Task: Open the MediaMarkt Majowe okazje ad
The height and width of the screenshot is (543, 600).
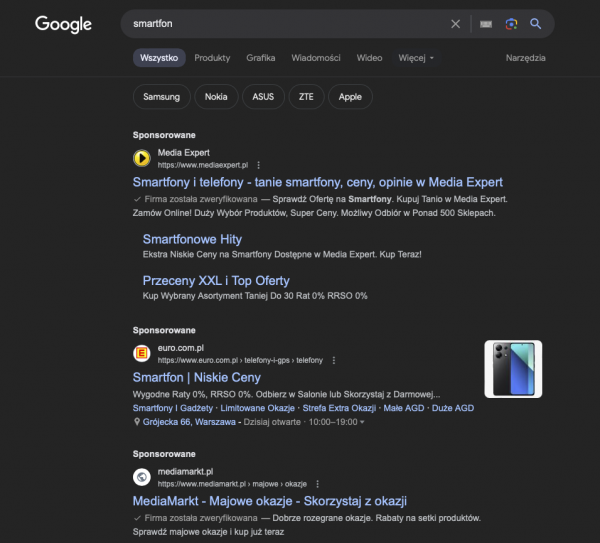Action: (x=270, y=501)
